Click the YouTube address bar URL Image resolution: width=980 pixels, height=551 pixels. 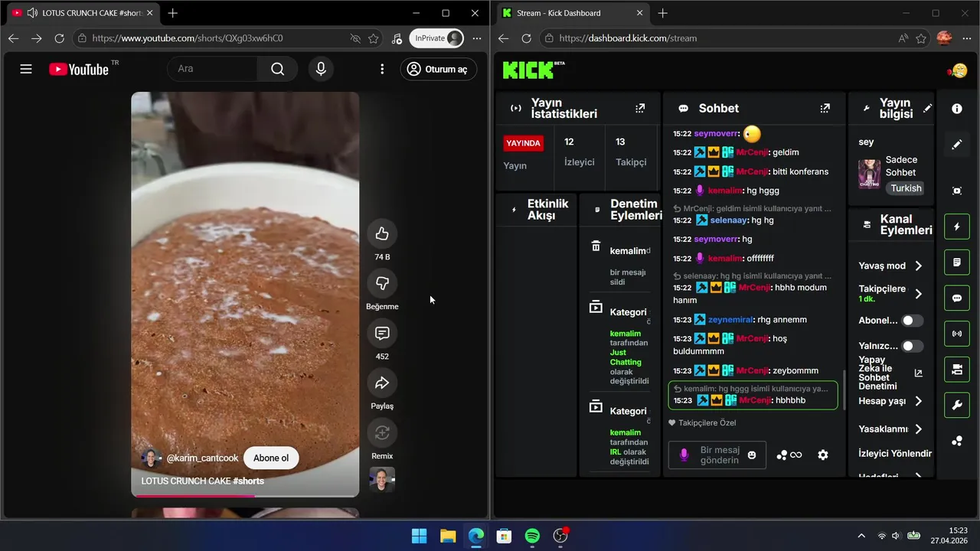click(x=188, y=38)
